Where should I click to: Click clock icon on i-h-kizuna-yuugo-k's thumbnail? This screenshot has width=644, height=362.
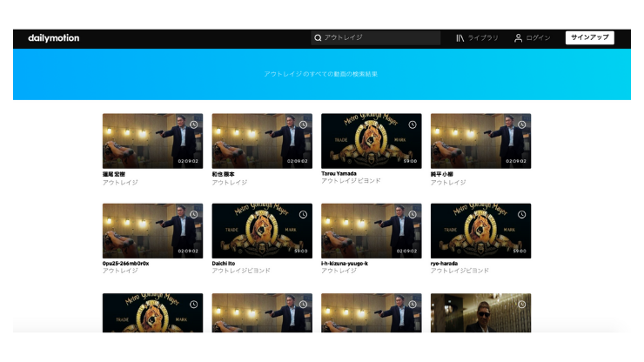[x=413, y=215]
